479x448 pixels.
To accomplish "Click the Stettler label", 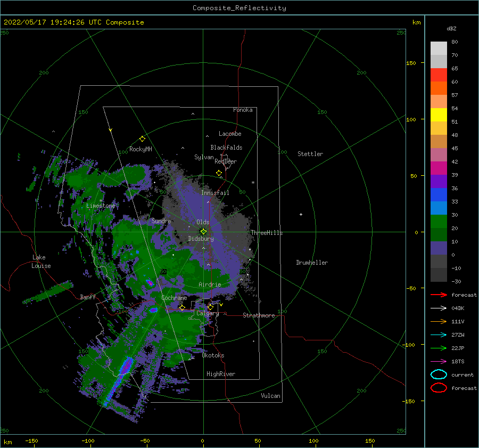I will click(310, 154).
